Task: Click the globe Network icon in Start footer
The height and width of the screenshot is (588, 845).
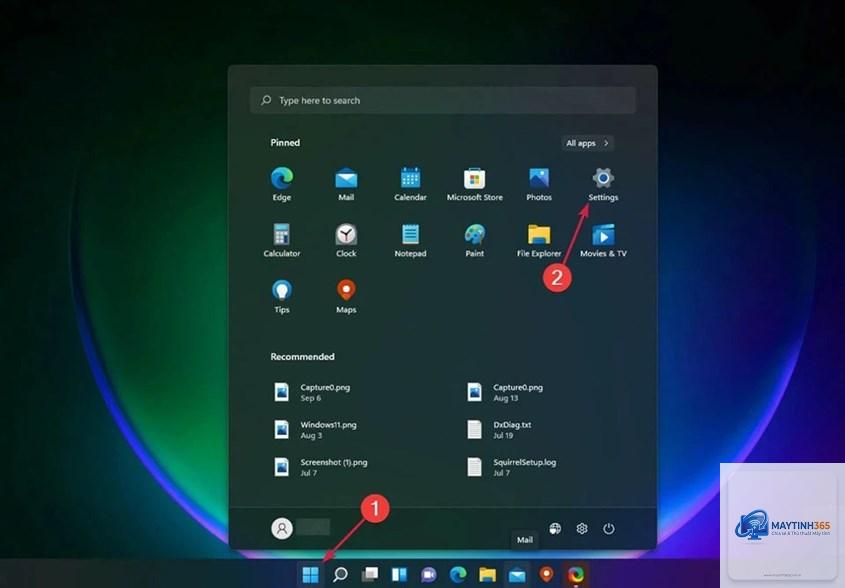Action: point(555,529)
